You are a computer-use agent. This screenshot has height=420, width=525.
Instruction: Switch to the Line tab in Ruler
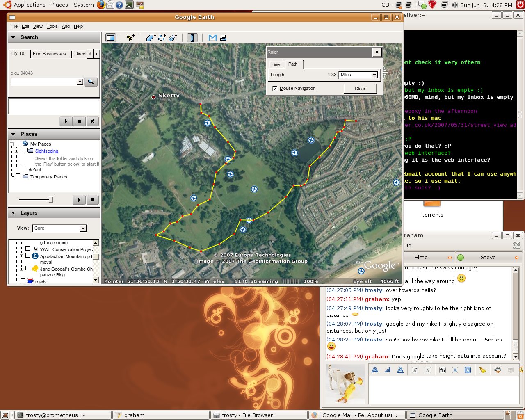276,64
